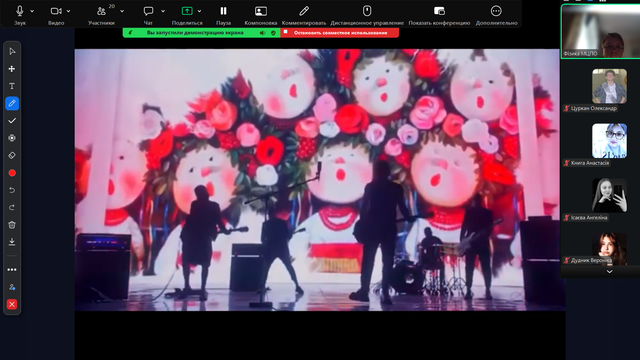Select Ісаєва Ангеліна participant thumbnail
Screen dimensions: 640x360
coord(609,195)
